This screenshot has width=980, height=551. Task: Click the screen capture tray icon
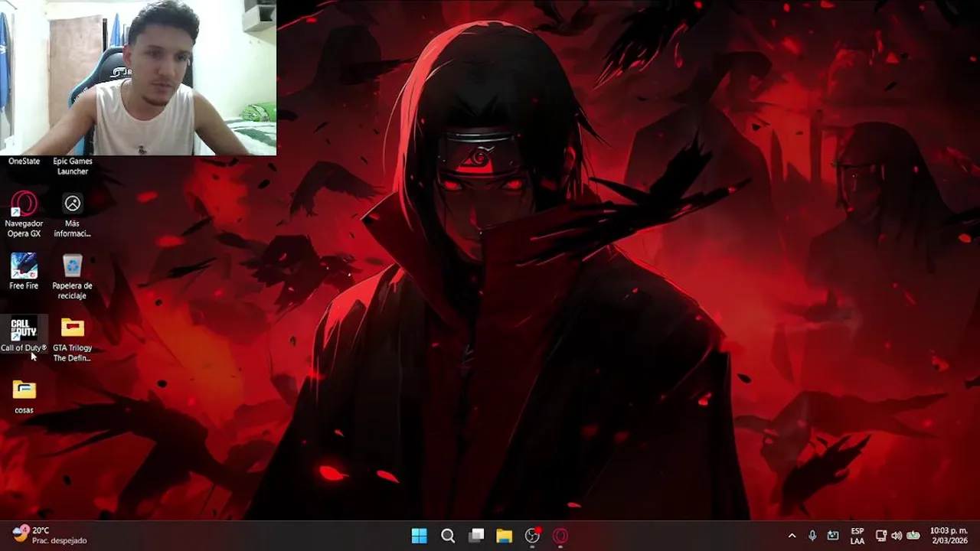pyautogui.click(x=833, y=536)
